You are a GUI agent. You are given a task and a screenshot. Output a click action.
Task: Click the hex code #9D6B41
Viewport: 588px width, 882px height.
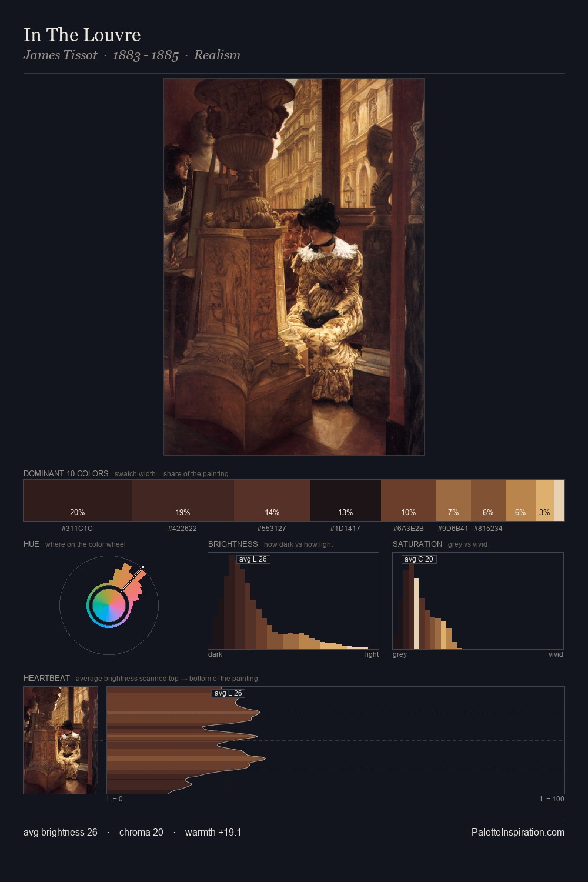coord(453,529)
